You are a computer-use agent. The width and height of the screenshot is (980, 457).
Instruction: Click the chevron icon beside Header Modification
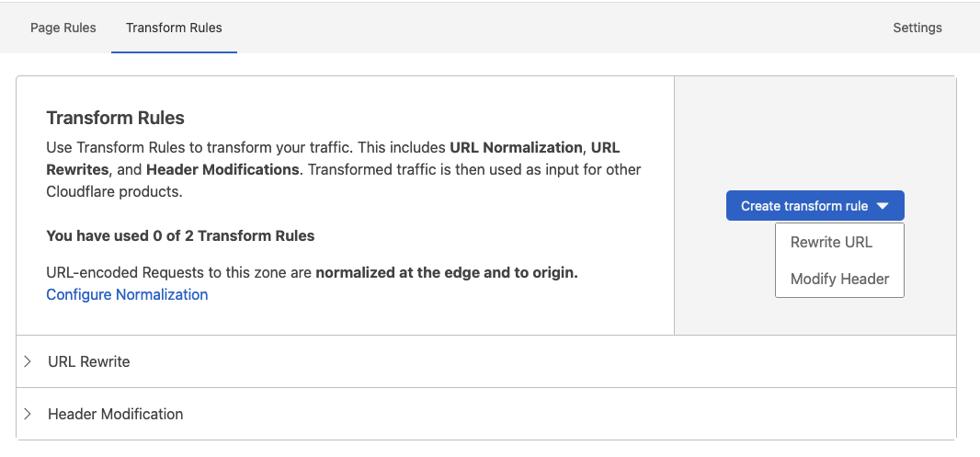(28, 414)
